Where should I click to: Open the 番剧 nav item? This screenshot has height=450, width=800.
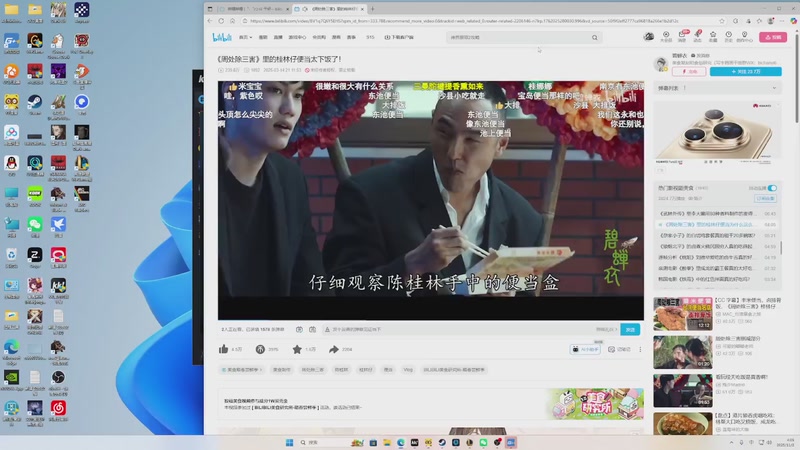pos(263,37)
